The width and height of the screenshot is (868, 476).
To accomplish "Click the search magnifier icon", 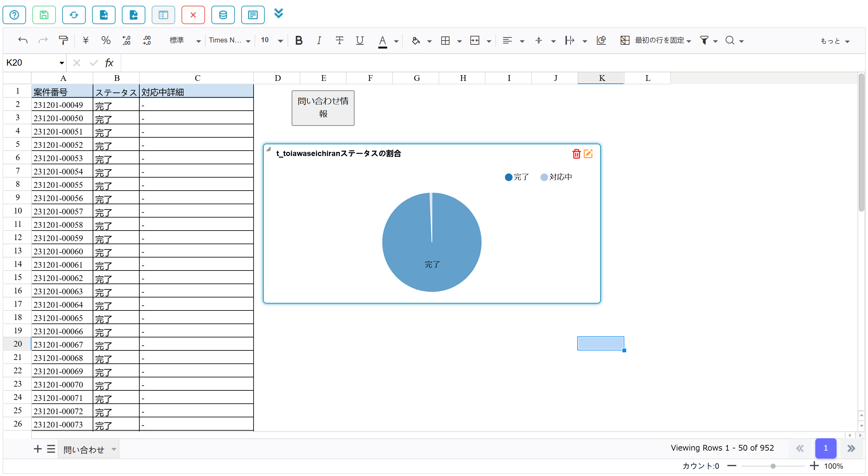I will pyautogui.click(x=730, y=40).
